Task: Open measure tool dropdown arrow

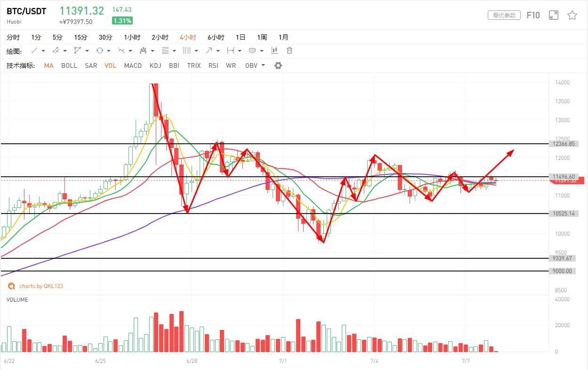Action: (x=240, y=51)
